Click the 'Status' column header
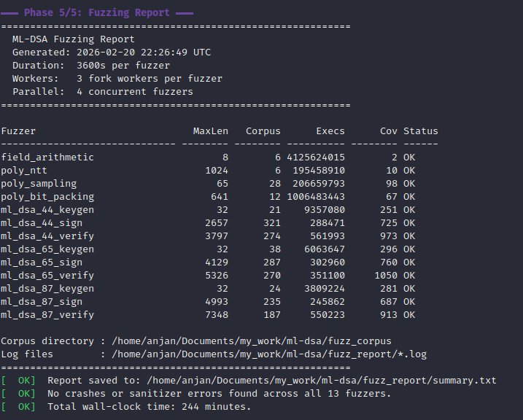Image resolution: width=523 pixels, height=420 pixels. tap(421, 131)
